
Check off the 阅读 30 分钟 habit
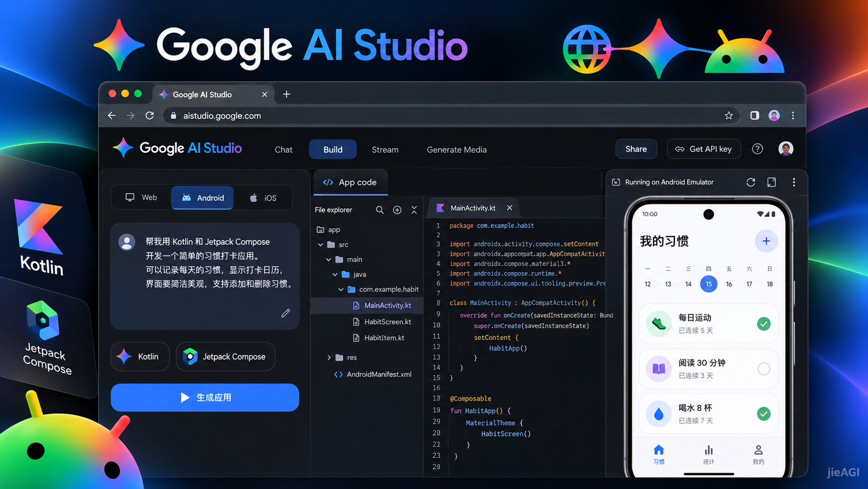coord(764,369)
